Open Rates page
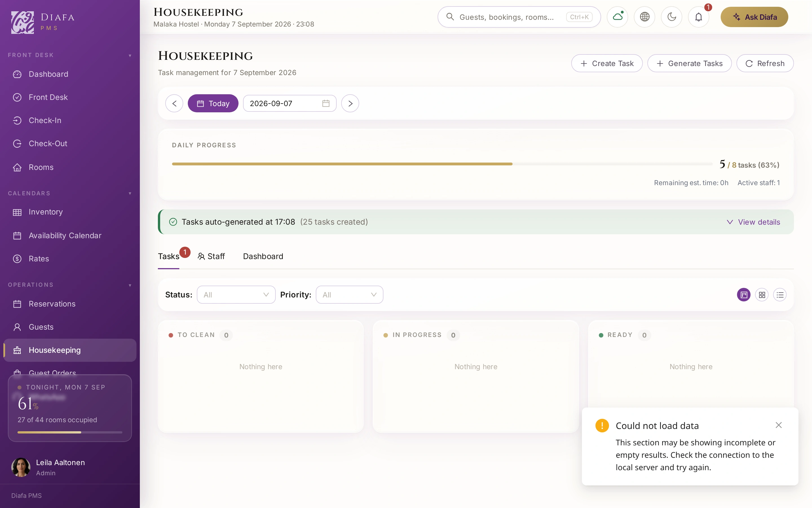Screen dimensions: 812x508 pyautogui.click(x=70, y=259)
